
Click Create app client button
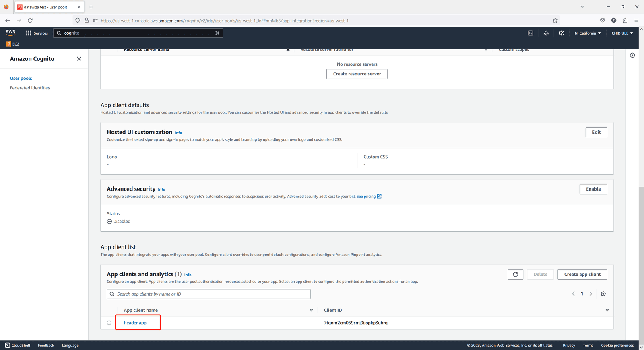click(582, 274)
